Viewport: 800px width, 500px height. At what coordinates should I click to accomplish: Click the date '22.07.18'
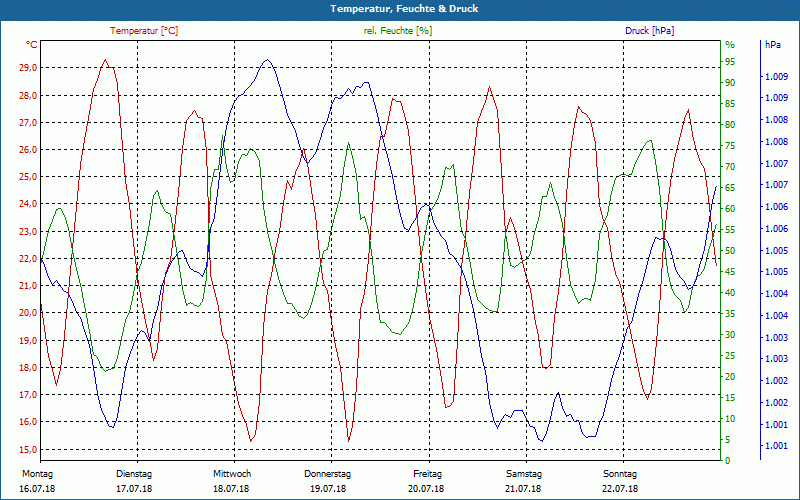coord(619,489)
